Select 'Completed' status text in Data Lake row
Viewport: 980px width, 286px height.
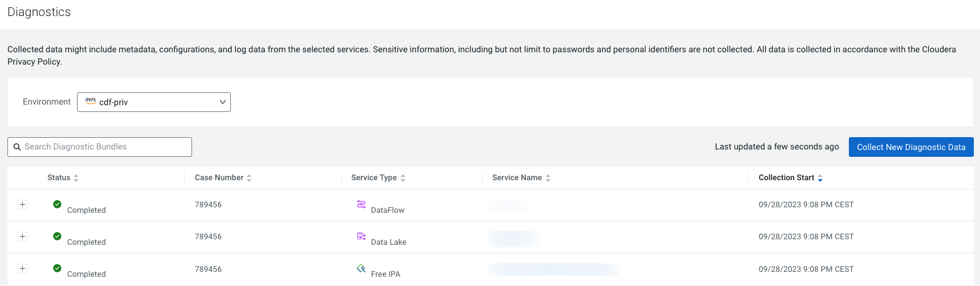(86, 242)
